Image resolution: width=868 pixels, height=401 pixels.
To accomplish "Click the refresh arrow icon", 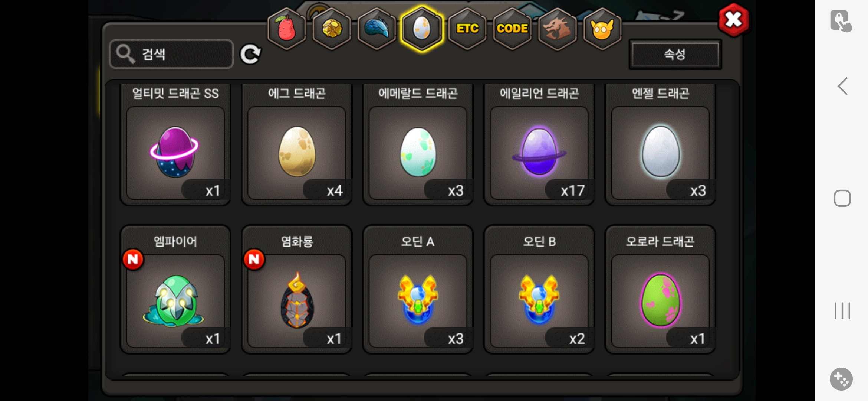I will point(250,54).
